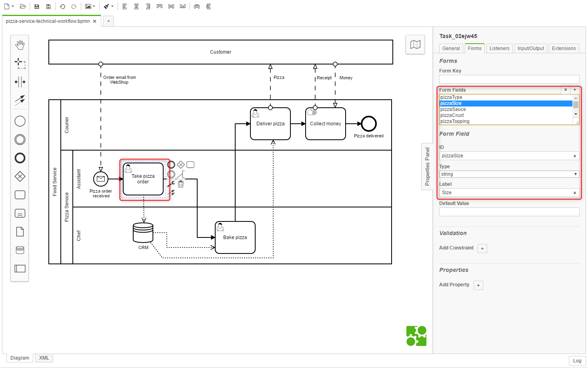Switch to the Listeners tab
The image size is (588, 368).
[x=499, y=48]
